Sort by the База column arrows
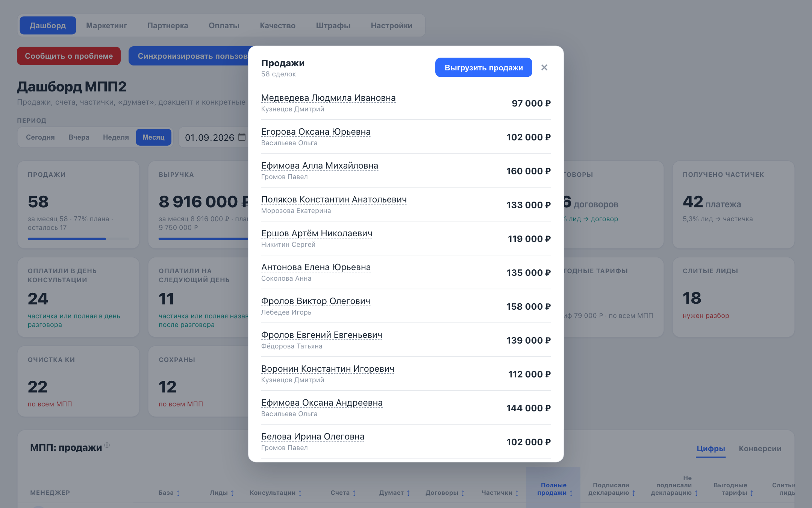The height and width of the screenshot is (508, 812). tap(178, 493)
